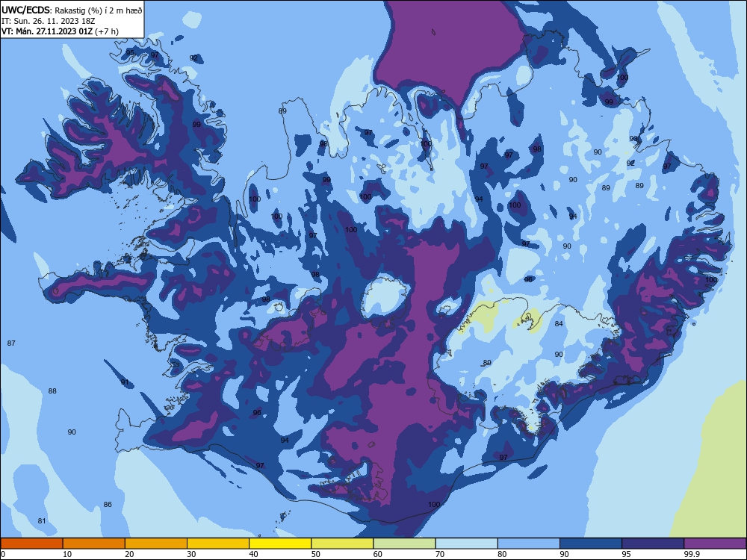Click the "87" humidity value on map

[11, 343]
